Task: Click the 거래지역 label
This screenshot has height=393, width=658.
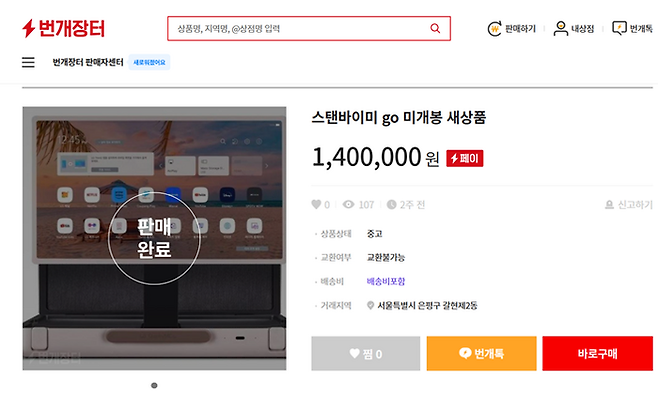Action: (x=336, y=305)
